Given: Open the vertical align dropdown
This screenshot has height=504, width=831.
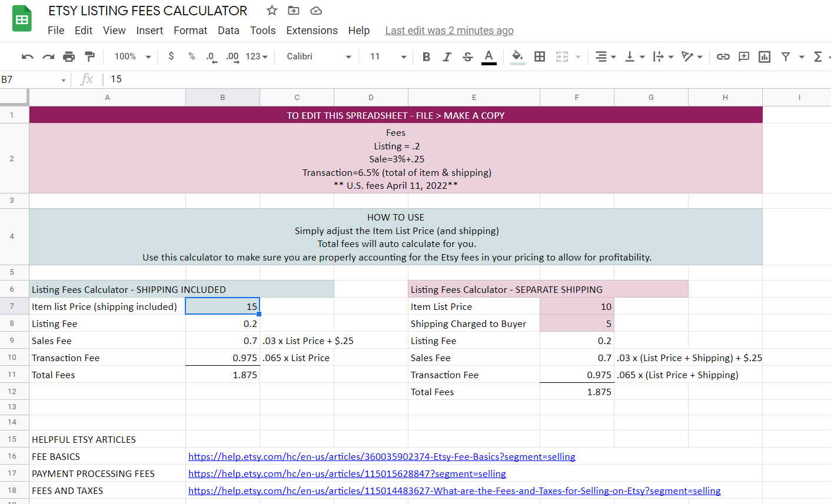Looking at the screenshot, I should tap(634, 56).
